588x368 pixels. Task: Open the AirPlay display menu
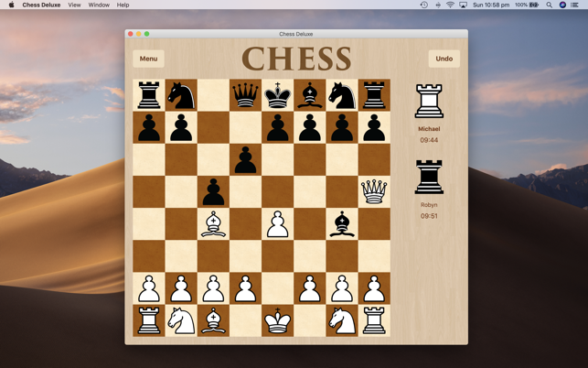coord(463,5)
